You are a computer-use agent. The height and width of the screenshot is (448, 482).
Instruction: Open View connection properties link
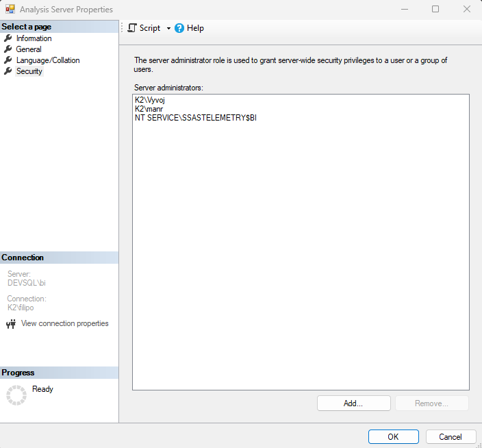tap(64, 323)
